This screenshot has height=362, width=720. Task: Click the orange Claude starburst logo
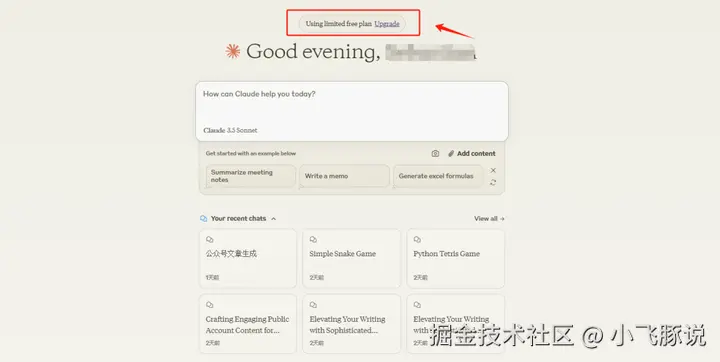233,51
